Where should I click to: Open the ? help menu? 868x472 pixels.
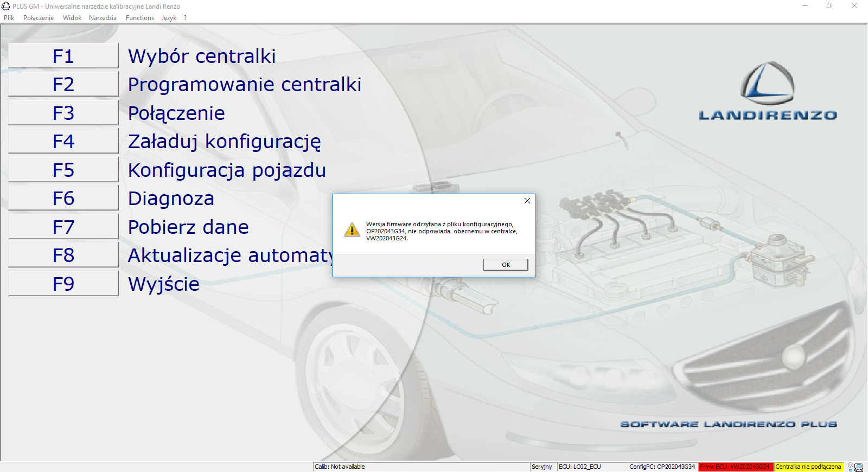tap(185, 18)
